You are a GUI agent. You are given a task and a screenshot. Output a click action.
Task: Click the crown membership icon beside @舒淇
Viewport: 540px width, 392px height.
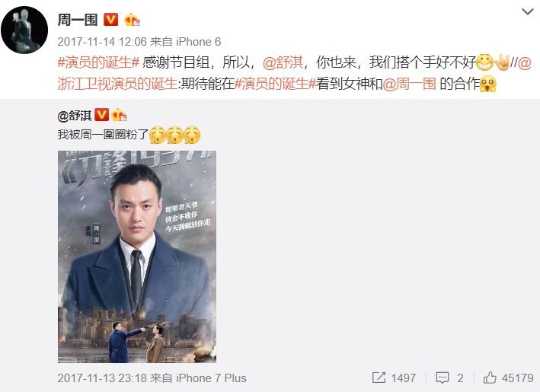pos(119,115)
